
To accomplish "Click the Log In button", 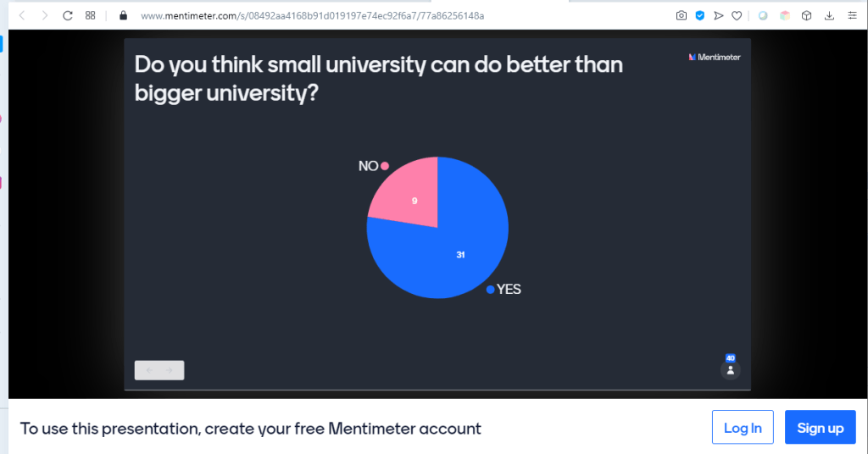I will point(743,428).
